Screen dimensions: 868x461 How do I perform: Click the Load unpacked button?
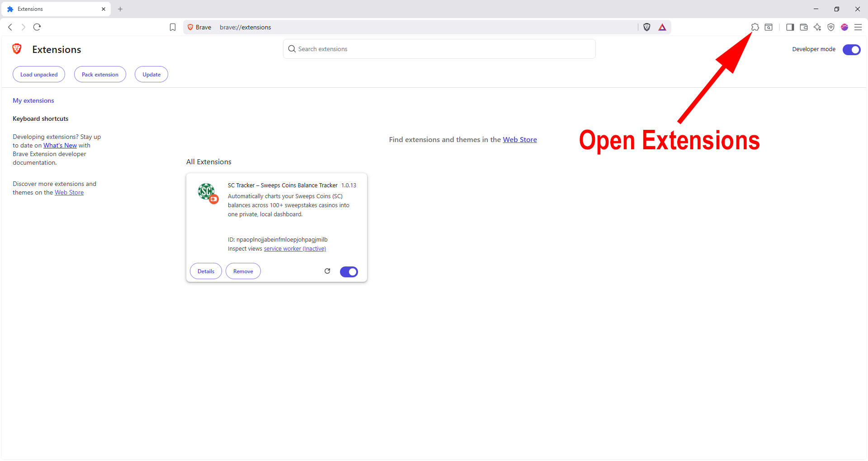39,75
